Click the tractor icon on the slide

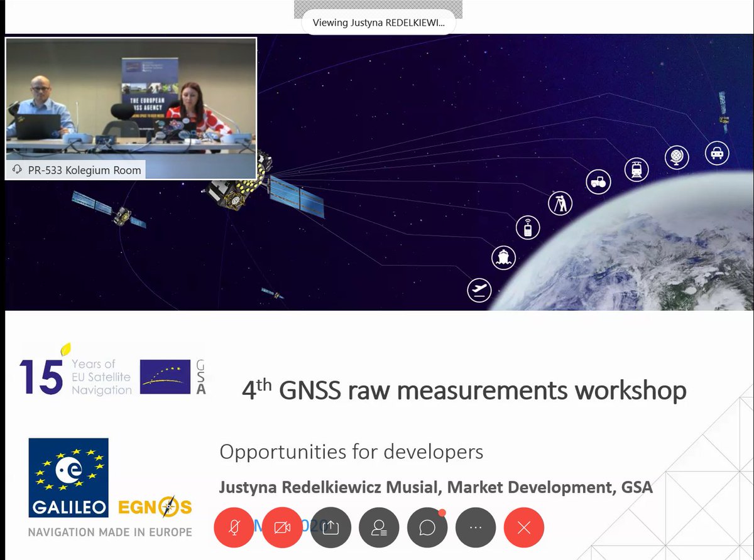click(598, 182)
